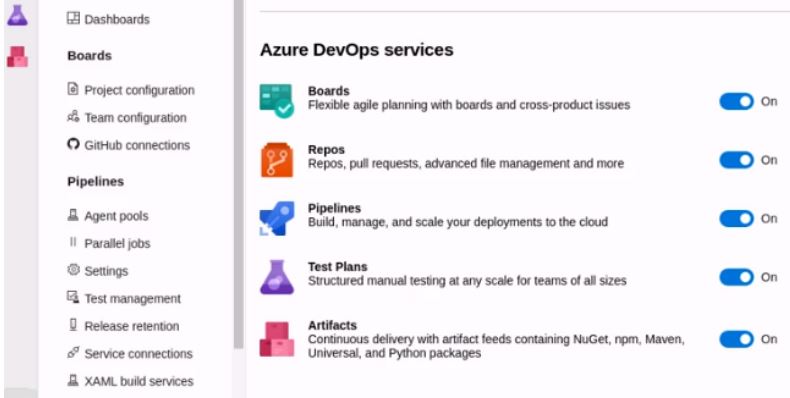Open Test Plans flask icon in far-left rail
This screenshot has width=790, height=398.
(17, 16)
